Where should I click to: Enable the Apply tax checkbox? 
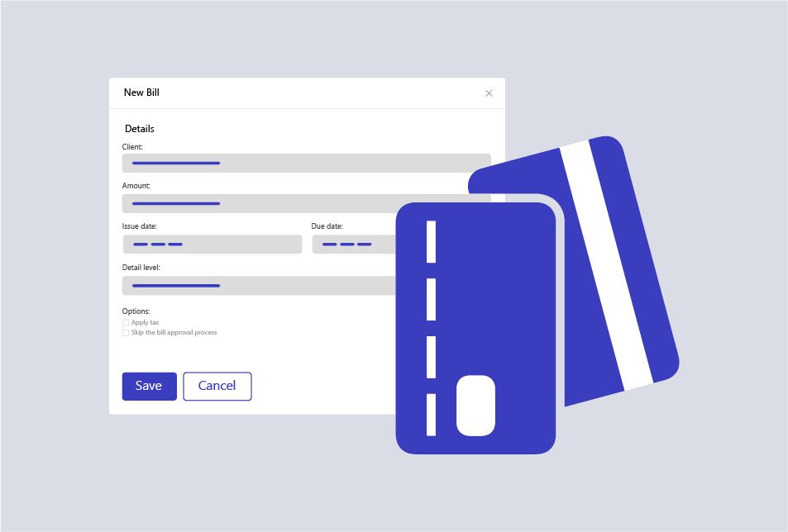[x=126, y=323]
